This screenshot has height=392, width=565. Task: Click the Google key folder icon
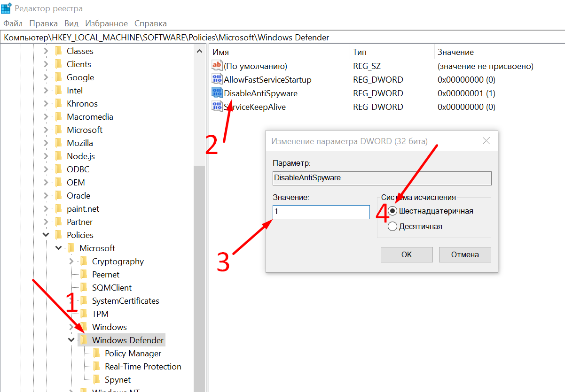click(x=58, y=77)
